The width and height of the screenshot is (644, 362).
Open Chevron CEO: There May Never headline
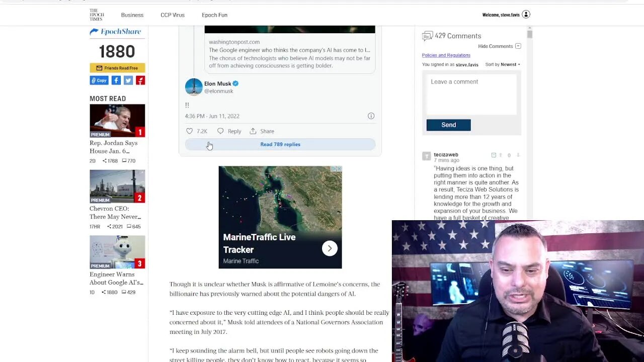[x=115, y=213]
